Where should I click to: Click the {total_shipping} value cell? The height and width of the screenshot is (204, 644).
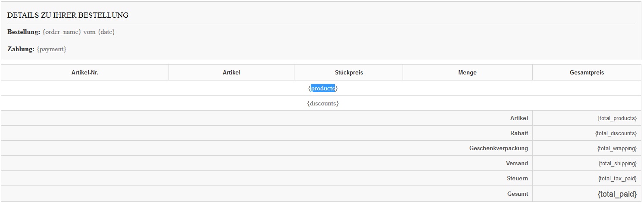pos(587,163)
